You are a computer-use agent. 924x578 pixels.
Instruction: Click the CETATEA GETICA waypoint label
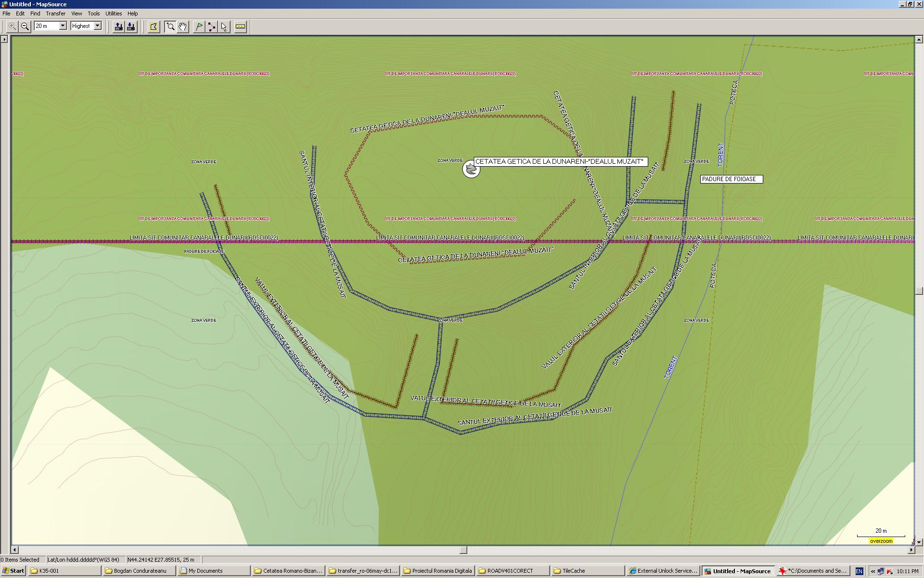[560, 162]
